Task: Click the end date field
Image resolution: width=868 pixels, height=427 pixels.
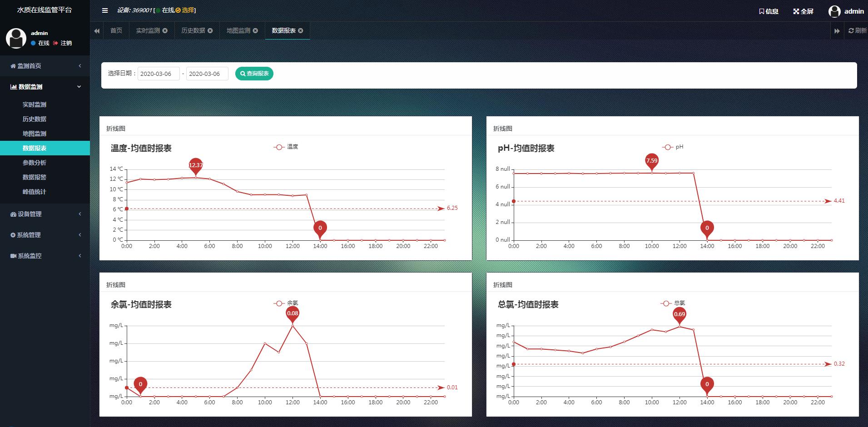Action: [x=207, y=74]
